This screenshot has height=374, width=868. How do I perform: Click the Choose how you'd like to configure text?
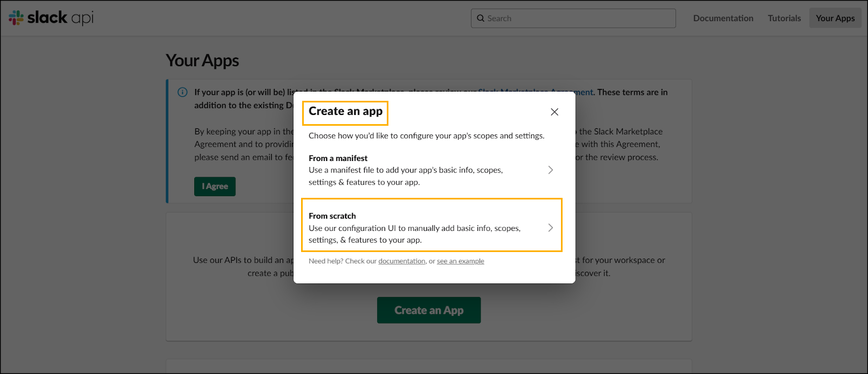[426, 136]
